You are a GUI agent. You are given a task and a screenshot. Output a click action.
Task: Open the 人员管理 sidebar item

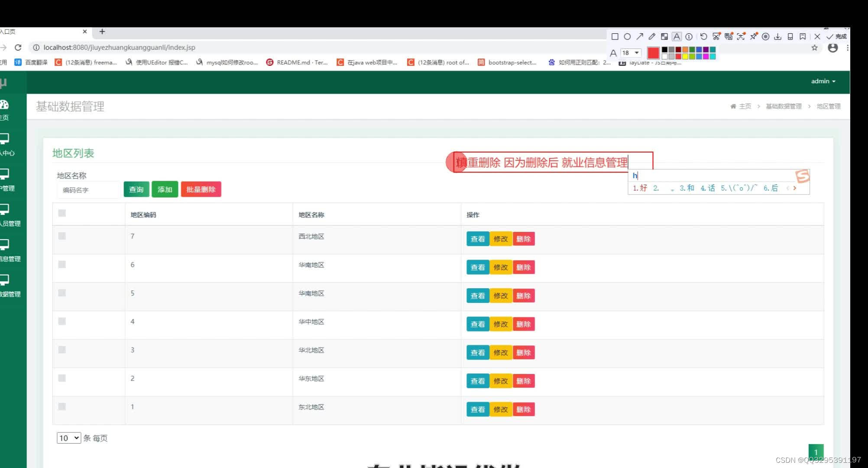tap(10, 215)
